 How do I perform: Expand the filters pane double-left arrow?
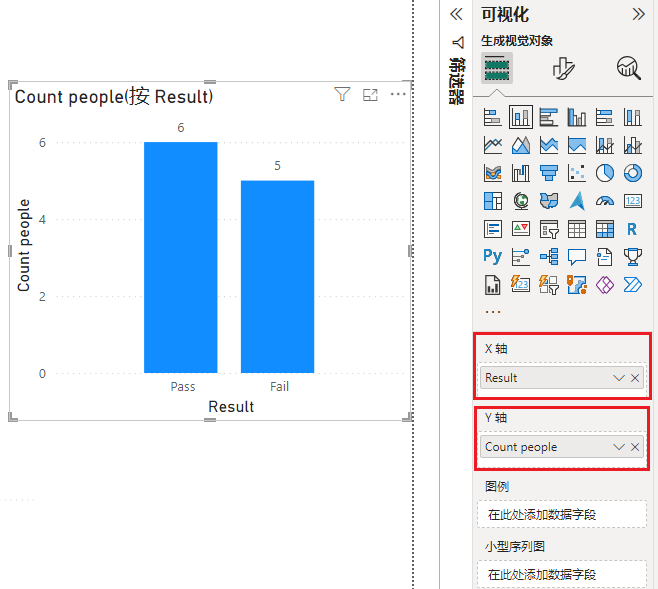point(456,14)
